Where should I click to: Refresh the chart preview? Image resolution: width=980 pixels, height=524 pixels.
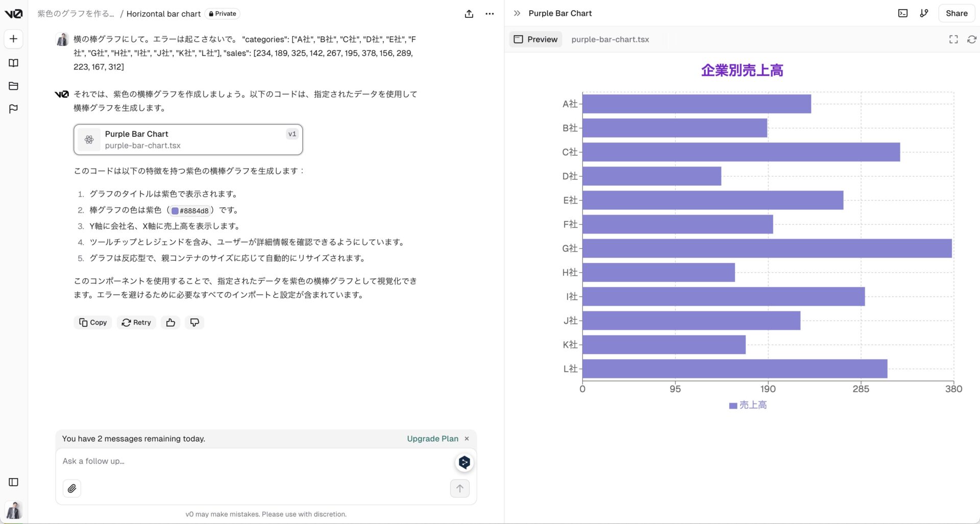(x=971, y=39)
